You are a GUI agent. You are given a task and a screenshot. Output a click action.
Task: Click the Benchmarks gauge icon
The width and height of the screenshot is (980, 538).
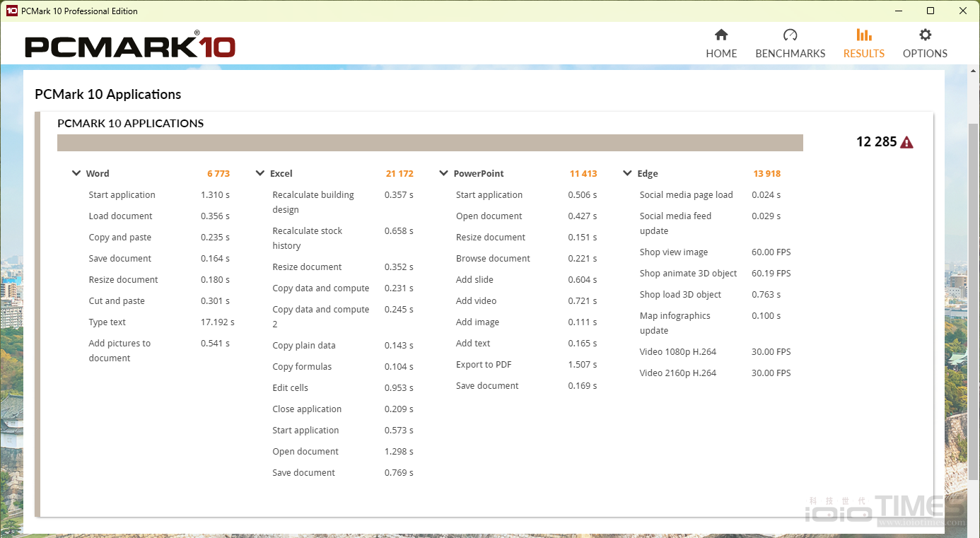[791, 35]
